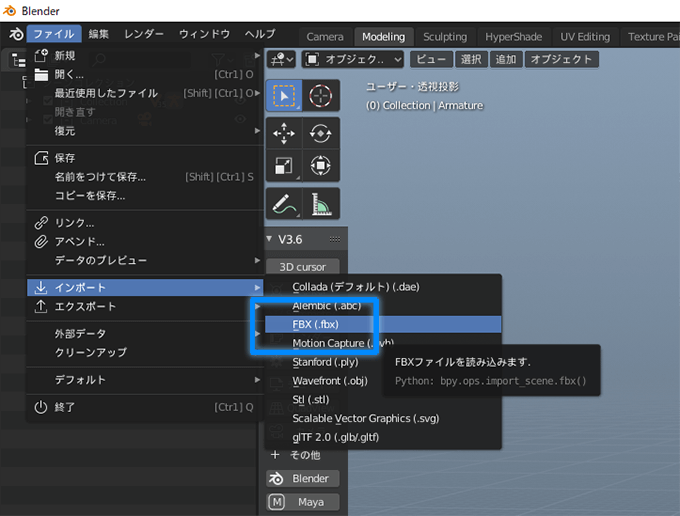Expand 最近使用したファイル submenu
Viewport: 680px width, 516px height.
click(145, 93)
